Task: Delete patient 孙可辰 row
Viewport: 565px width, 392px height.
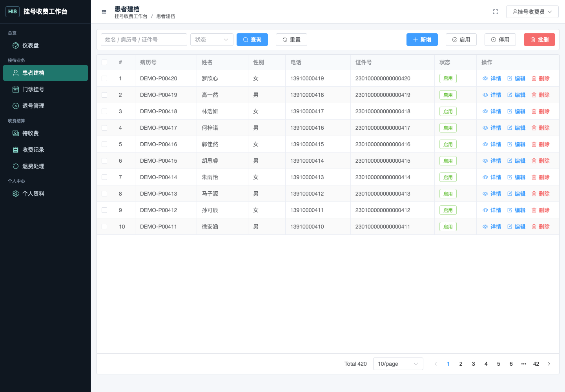Action: click(540, 210)
